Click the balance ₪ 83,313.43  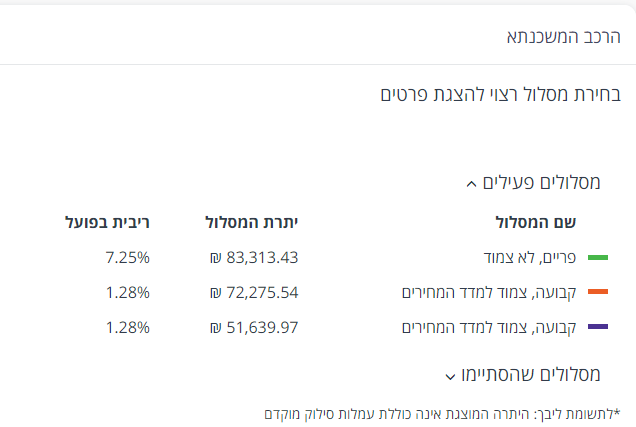pos(254,258)
